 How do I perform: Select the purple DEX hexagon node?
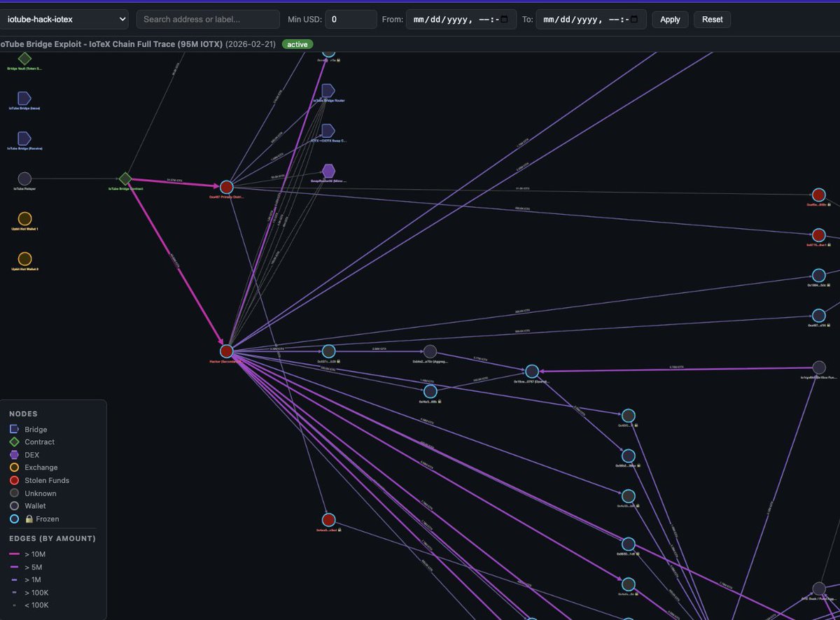tap(328, 170)
